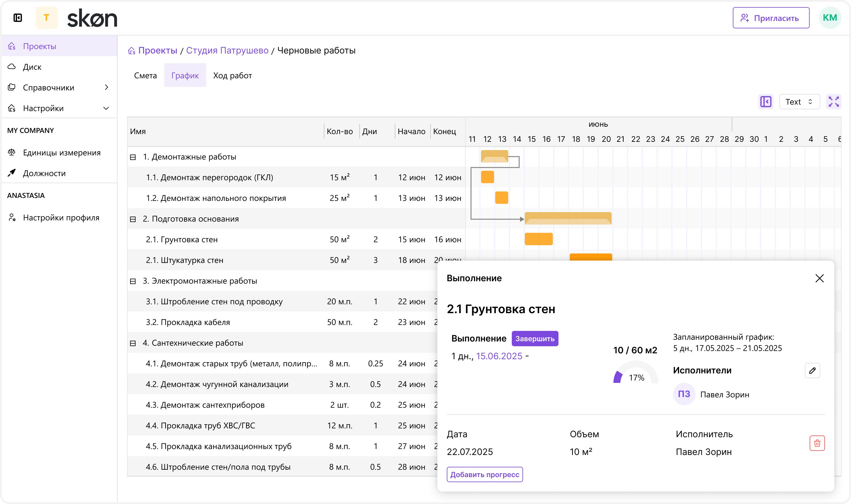
Task: Click the pencil edit icon next to Исполнители
Action: pyautogui.click(x=812, y=370)
